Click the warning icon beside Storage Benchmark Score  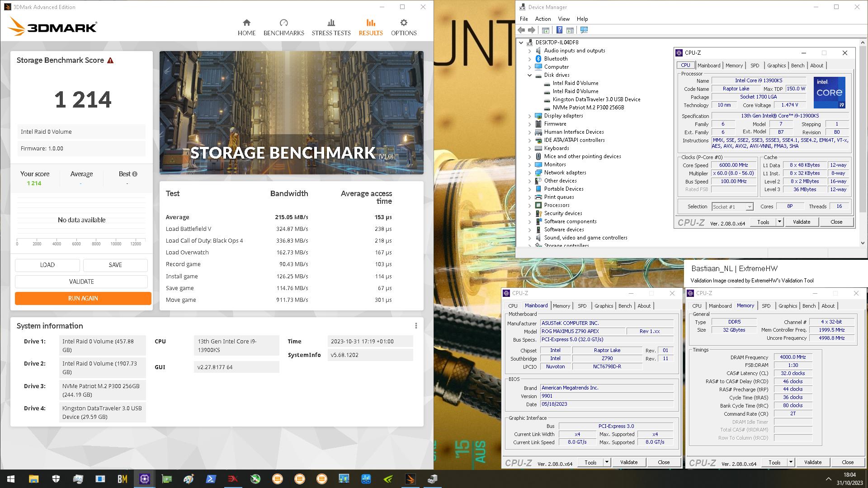(x=110, y=61)
